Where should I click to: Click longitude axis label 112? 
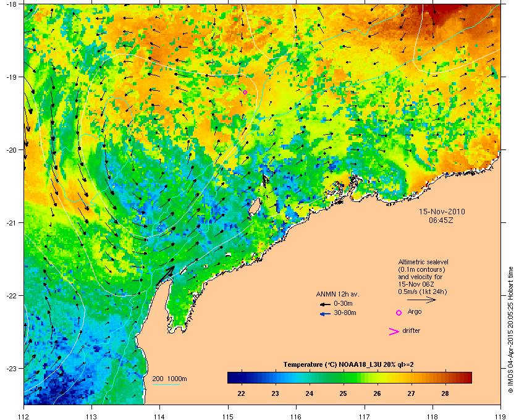coord(24,416)
